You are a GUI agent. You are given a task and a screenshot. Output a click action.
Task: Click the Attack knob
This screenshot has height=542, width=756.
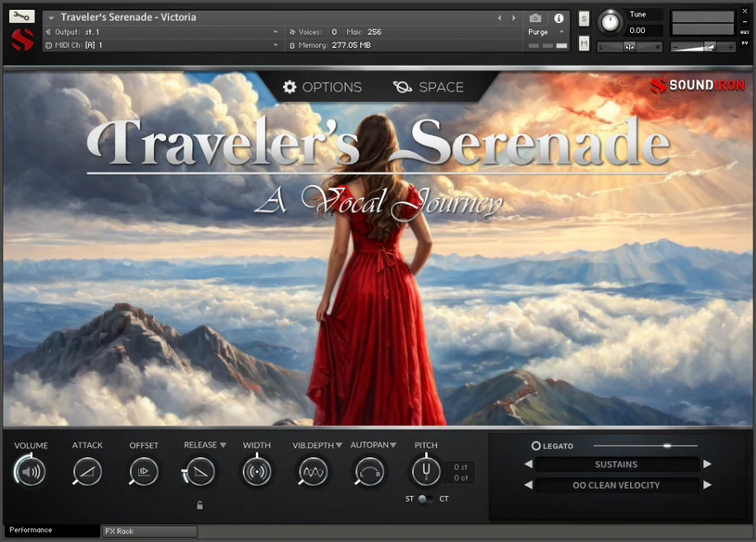click(x=87, y=471)
